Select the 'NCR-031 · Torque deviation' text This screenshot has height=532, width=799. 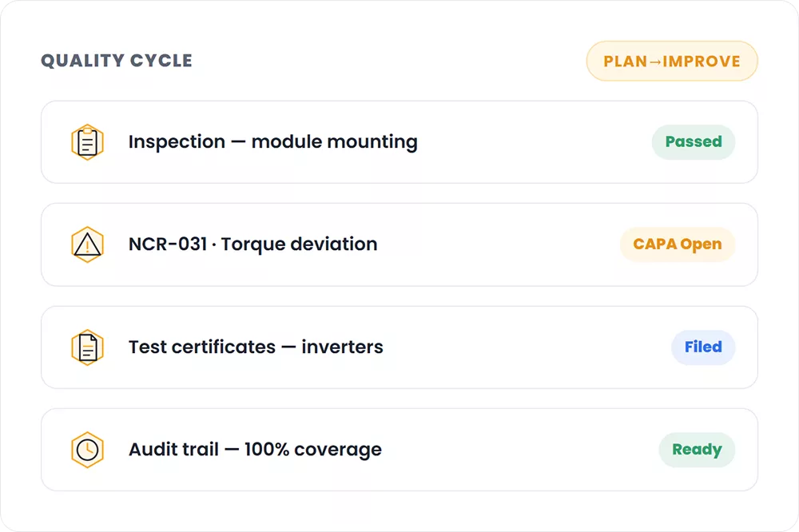pos(252,244)
